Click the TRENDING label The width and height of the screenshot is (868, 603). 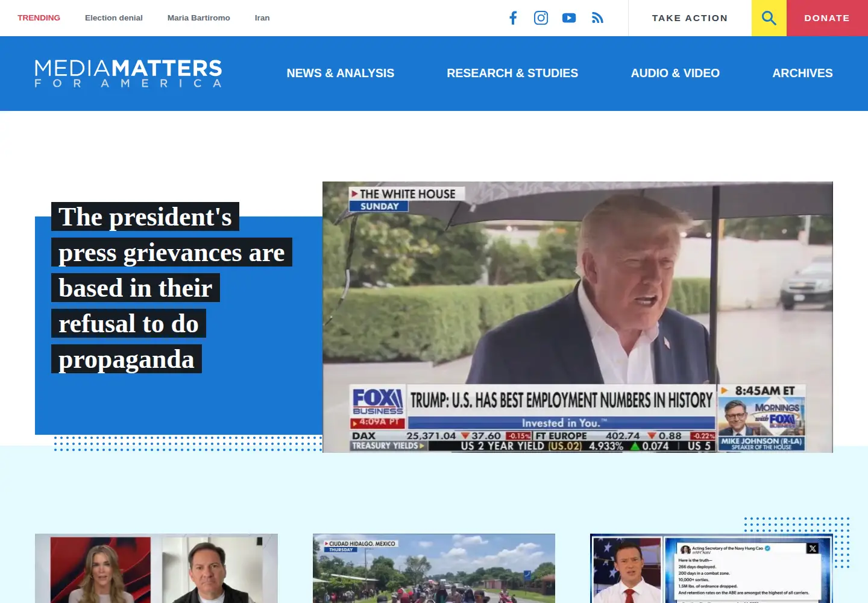[39, 18]
